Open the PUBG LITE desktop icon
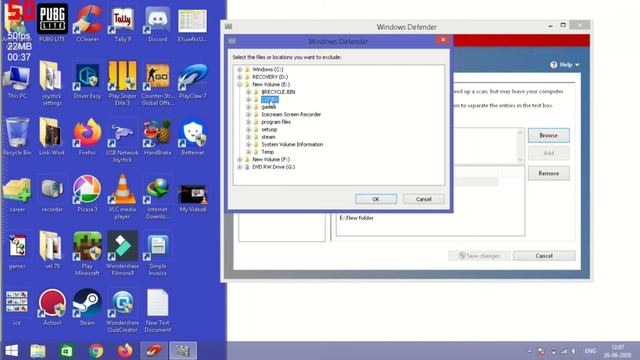 coord(52,22)
